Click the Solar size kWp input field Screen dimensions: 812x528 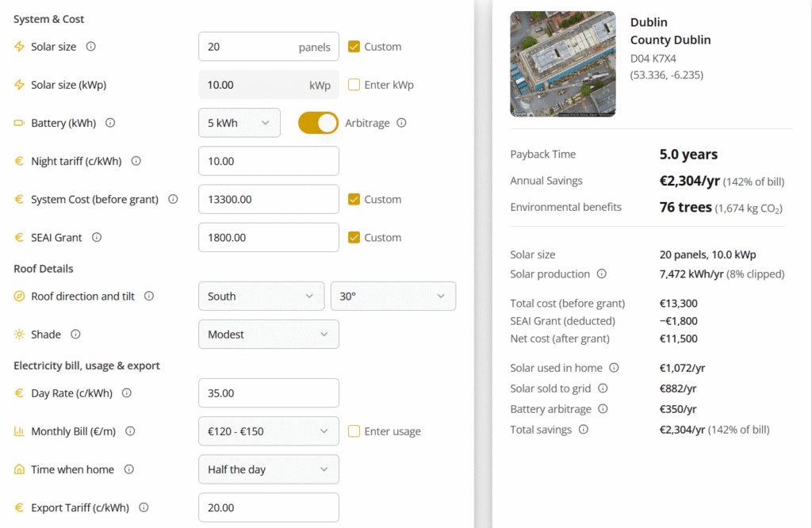point(268,85)
